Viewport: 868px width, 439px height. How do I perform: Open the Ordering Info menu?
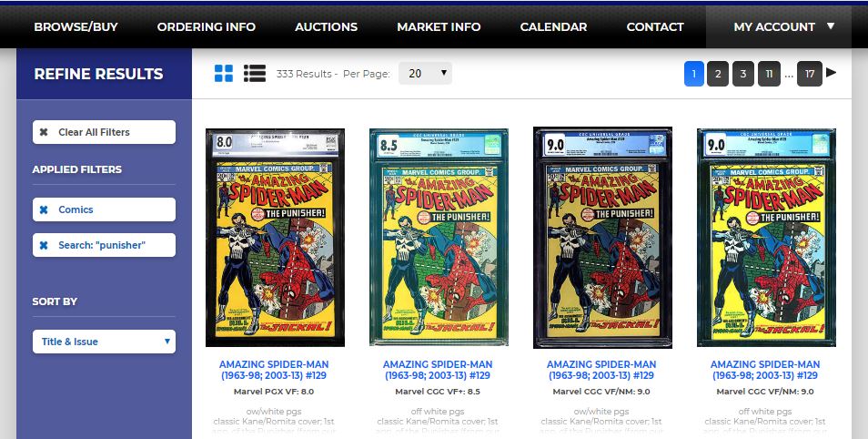click(206, 26)
